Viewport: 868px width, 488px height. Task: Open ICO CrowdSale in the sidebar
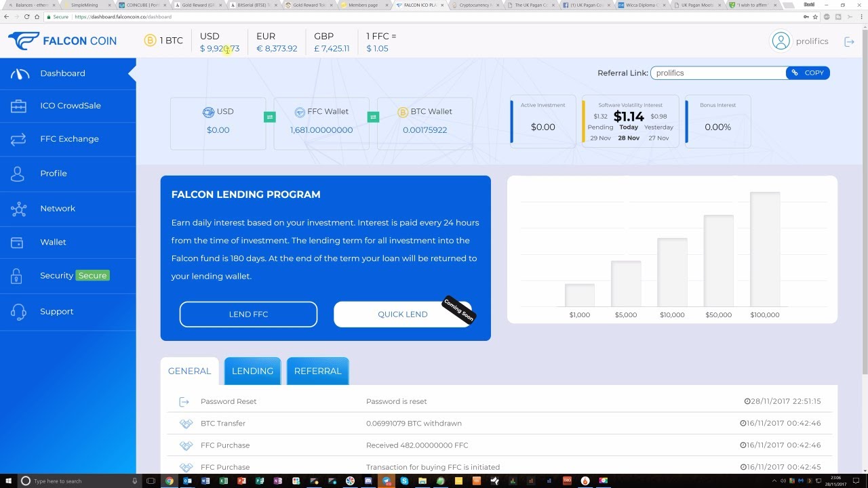click(68, 106)
